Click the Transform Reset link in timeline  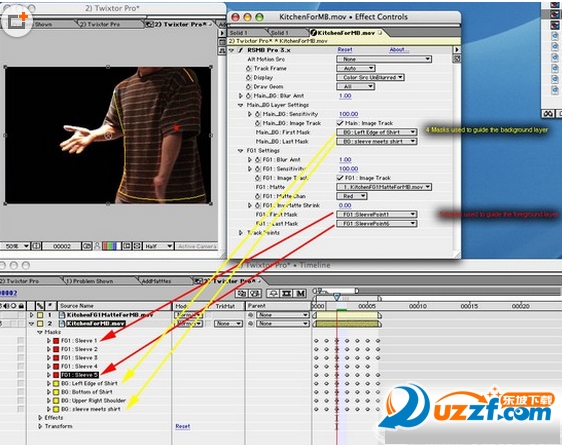pyautogui.click(x=183, y=426)
